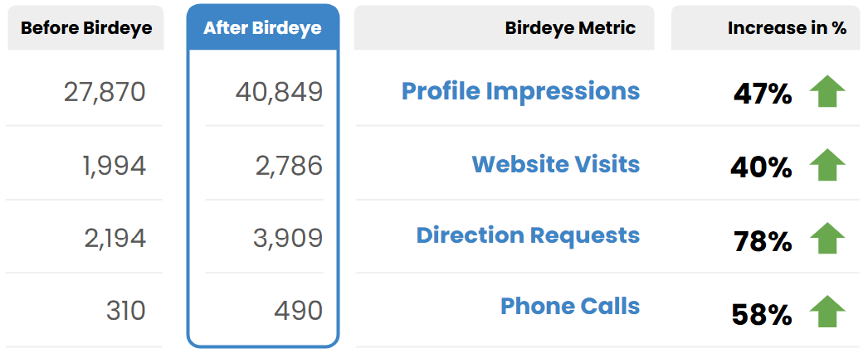Select the Direction Requests link
Image resolution: width=868 pixels, height=358 pixels.
528,235
